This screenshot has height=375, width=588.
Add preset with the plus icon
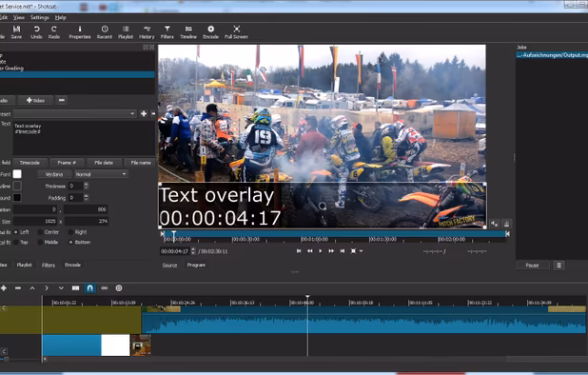pos(144,113)
